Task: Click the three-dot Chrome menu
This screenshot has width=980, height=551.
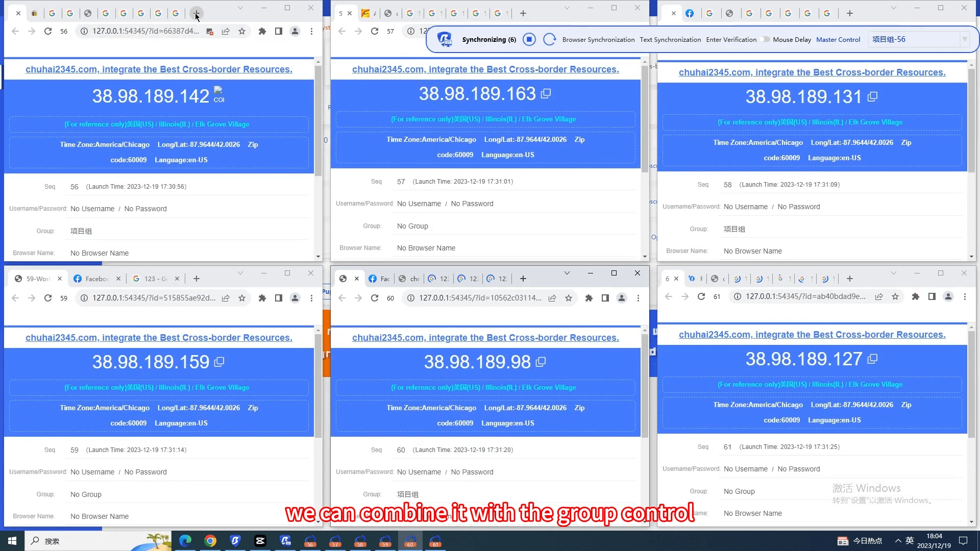Action: (311, 31)
